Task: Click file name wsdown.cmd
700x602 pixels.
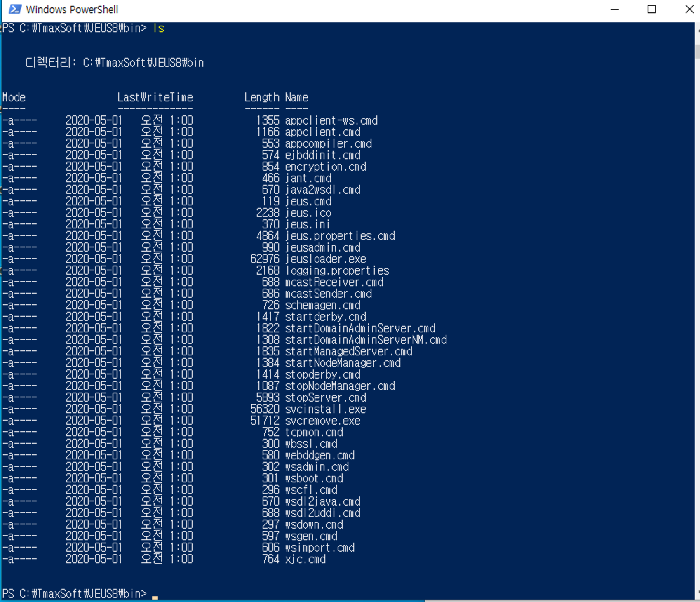Action: [x=314, y=524]
